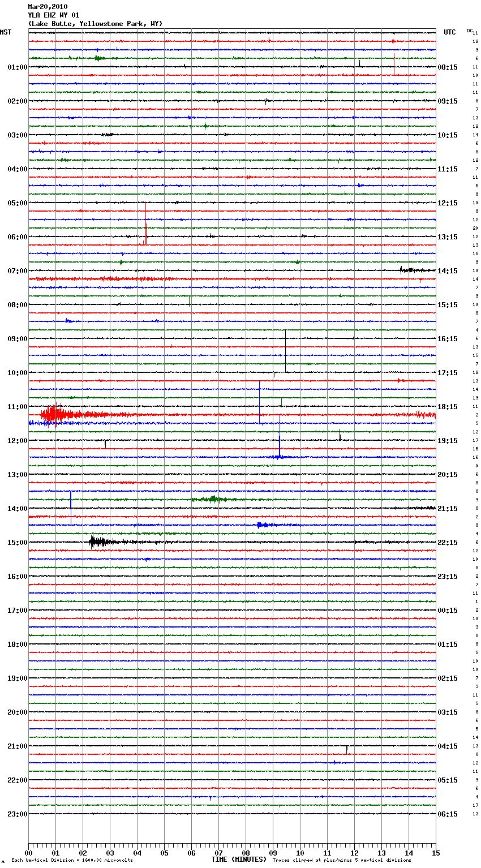
Task: Select the '19:00' MST time label
Action: point(18,678)
